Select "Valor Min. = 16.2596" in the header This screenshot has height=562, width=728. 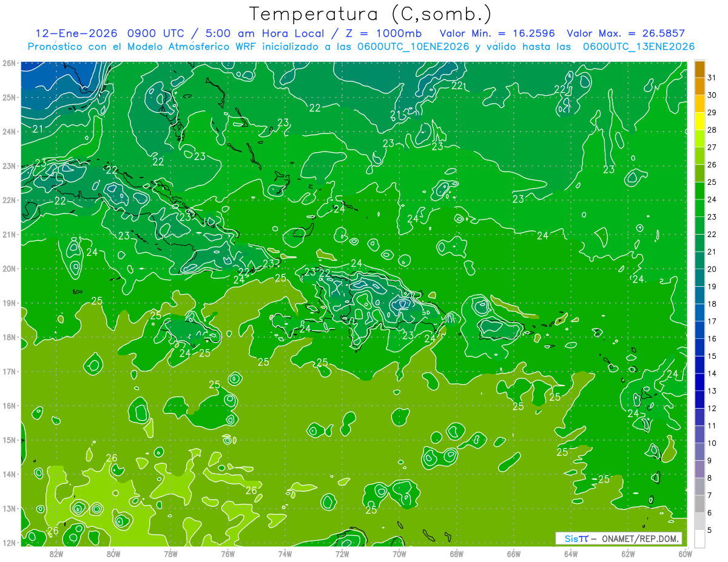[x=497, y=33]
